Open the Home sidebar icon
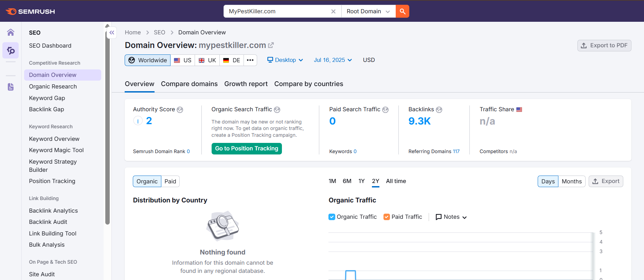This screenshot has height=280, width=644. click(11, 32)
